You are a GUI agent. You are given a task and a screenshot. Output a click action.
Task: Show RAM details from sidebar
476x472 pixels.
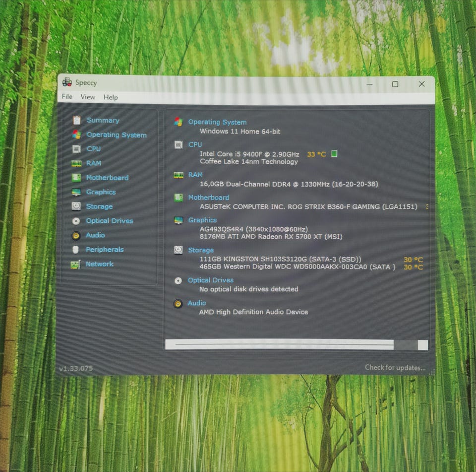tap(94, 163)
